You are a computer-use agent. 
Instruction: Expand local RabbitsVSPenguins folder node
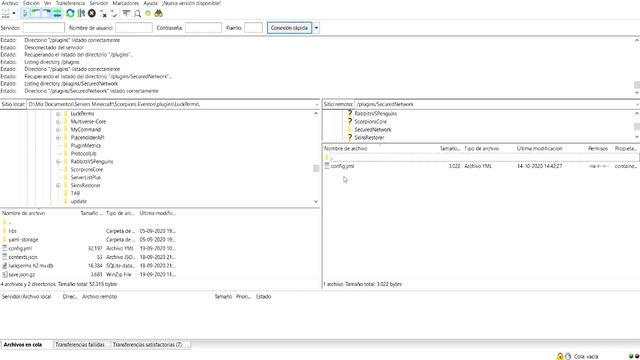(58, 162)
